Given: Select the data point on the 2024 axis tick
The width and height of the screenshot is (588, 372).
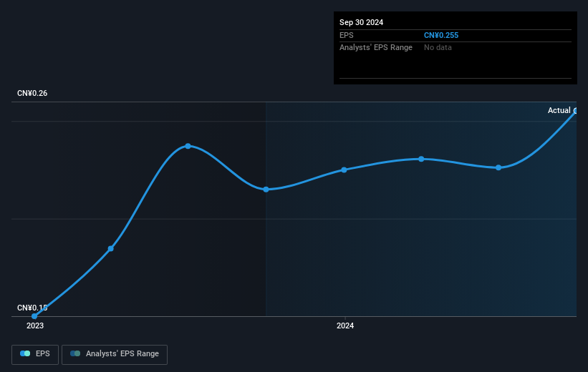Looking at the screenshot, I should [x=344, y=170].
